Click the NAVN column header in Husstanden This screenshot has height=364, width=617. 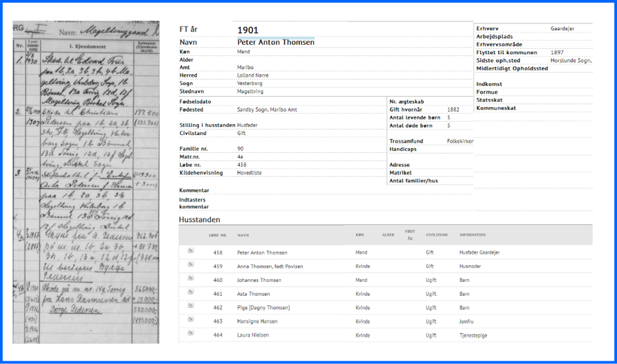tap(243, 235)
